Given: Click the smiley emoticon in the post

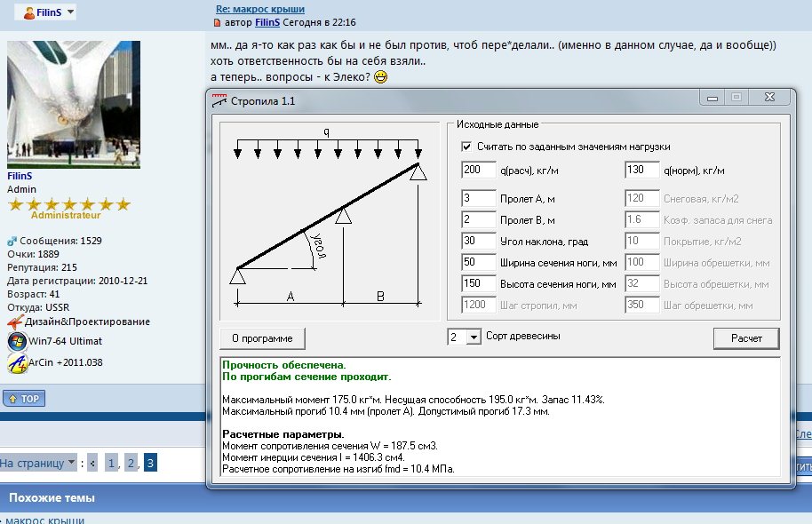Looking at the screenshot, I should point(380,77).
